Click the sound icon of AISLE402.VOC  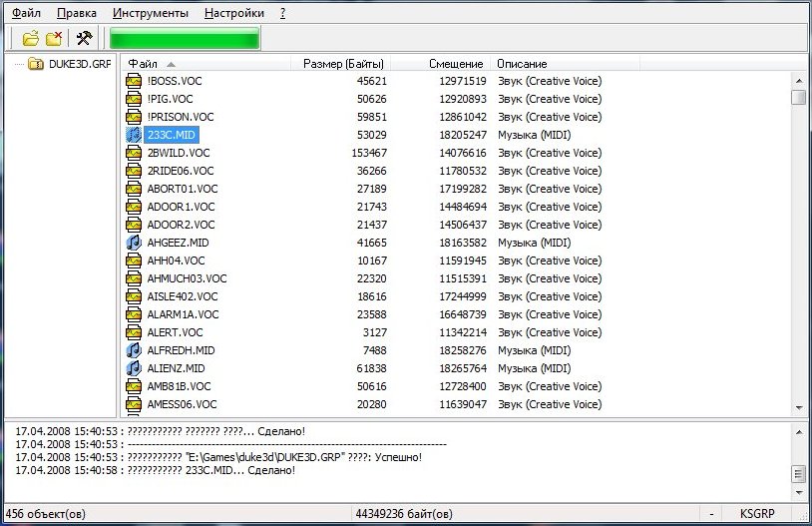[x=134, y=296]
